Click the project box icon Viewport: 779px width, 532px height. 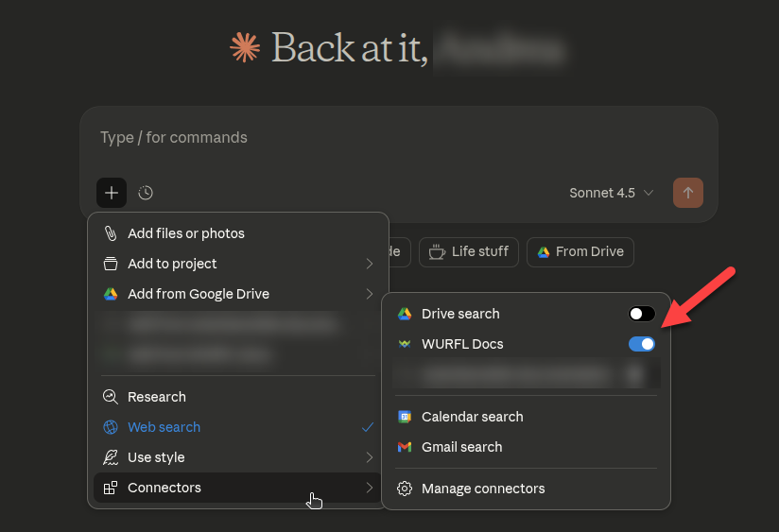click(111, 264)
